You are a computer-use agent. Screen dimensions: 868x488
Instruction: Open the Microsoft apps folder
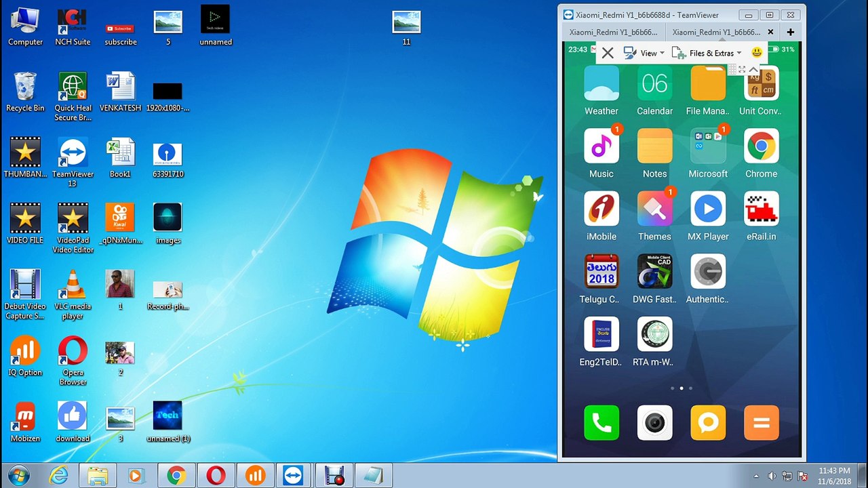coord(708,146)
